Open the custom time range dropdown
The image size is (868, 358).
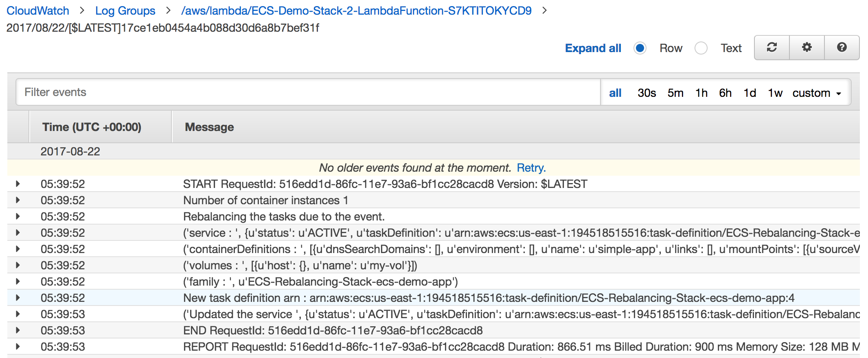(817, 93)
